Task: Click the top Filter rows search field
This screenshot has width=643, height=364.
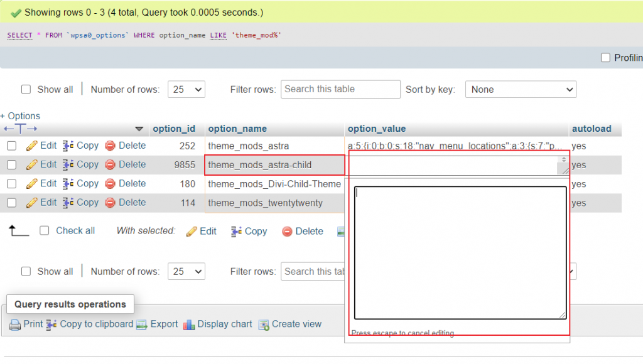Action: [x=340, y=89]
